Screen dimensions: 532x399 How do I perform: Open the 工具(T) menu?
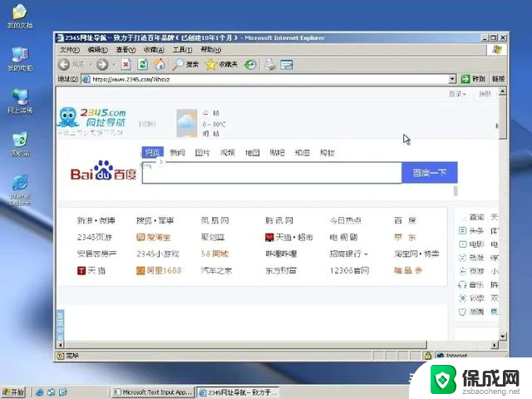tap(182, 50)
